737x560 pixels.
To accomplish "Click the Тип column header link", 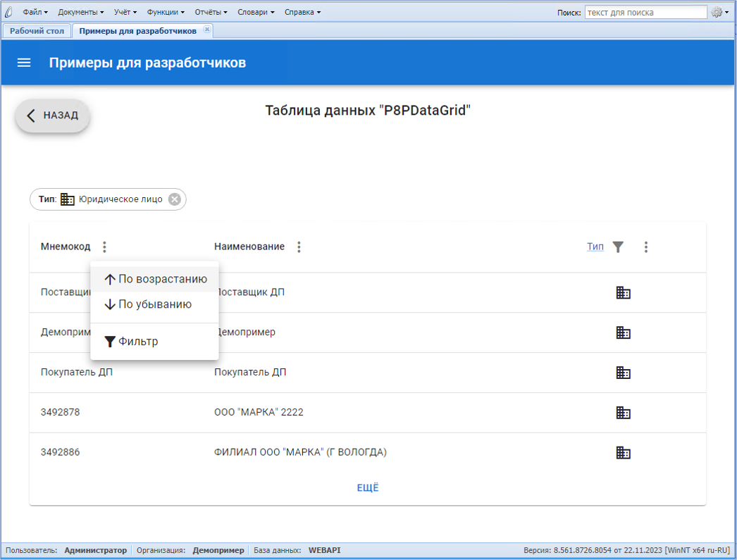I will [x=595, y=247].
